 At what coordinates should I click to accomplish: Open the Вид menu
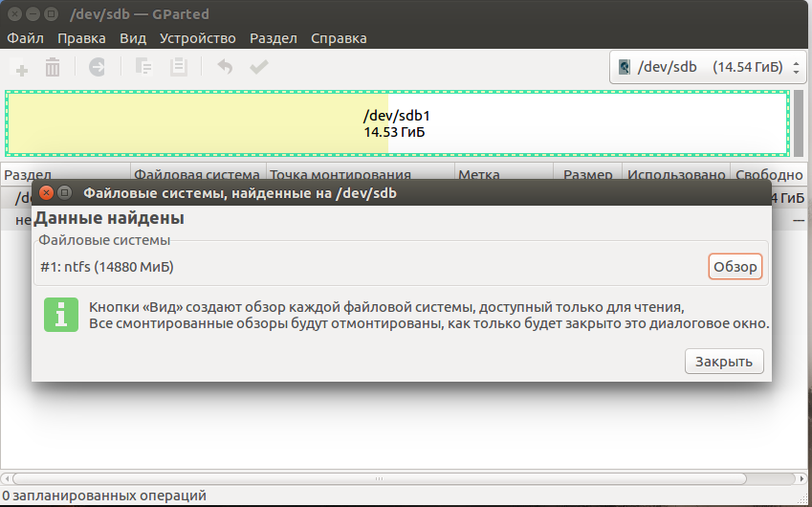pyautogui.click(x=133, y=38)
